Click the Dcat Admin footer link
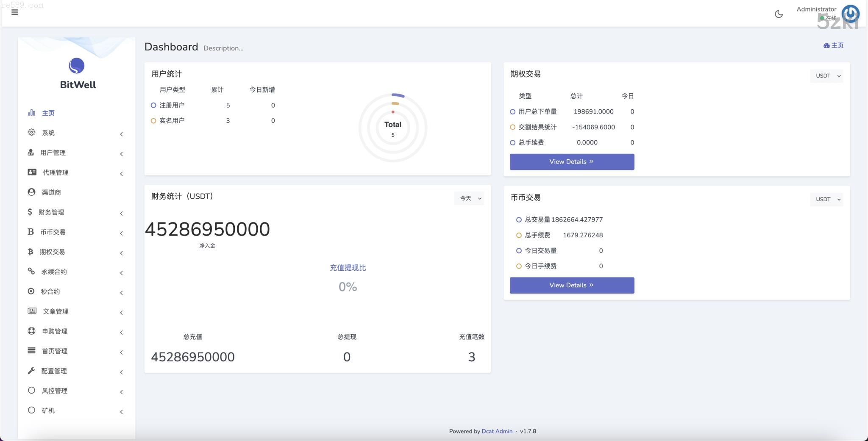 497,431
